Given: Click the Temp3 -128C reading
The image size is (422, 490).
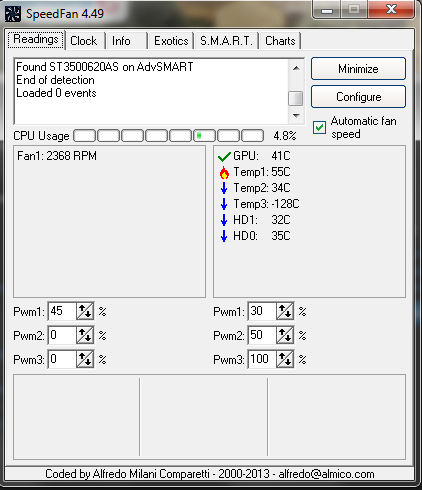Looking at the screenshot, I should 266,204.
